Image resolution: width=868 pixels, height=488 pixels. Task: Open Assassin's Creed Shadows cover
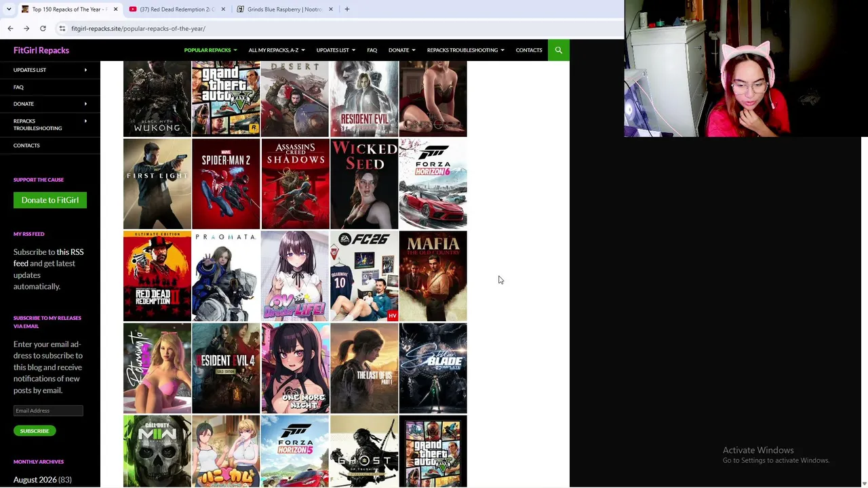coord(295,184)
